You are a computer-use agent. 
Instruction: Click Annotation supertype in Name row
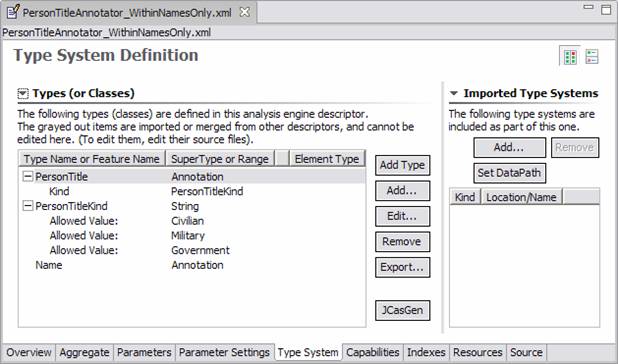pos(197,265)
